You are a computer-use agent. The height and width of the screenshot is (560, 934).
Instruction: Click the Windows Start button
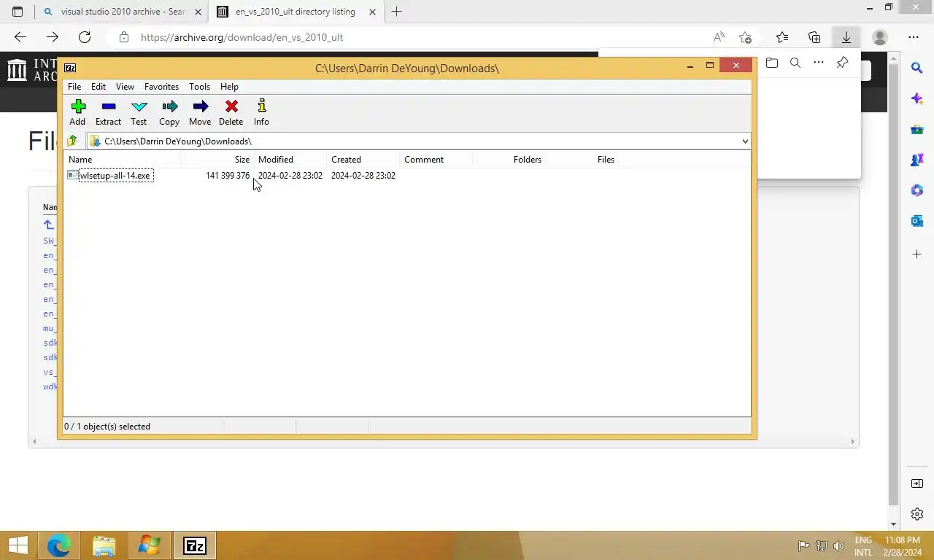(18, 545)
